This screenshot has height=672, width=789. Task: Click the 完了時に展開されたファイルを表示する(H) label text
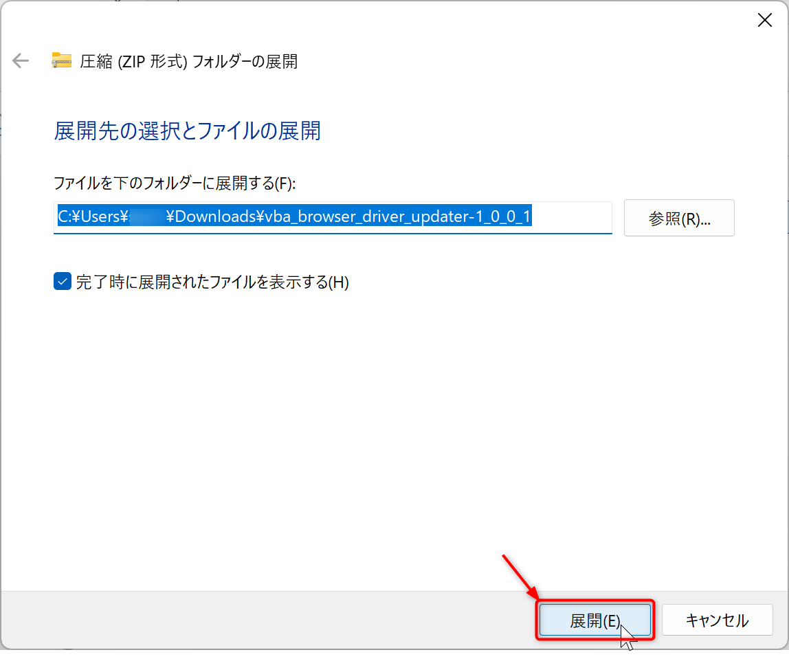(212, 282)
